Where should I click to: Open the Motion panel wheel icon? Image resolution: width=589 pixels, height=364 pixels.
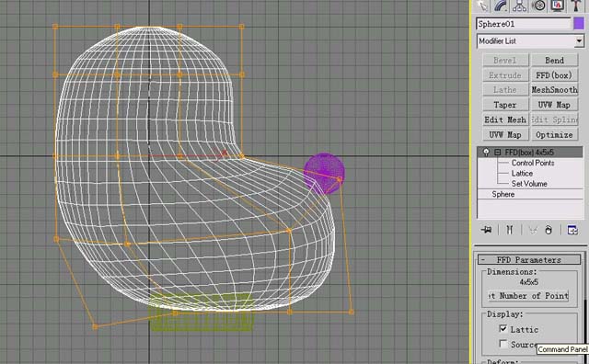click(x=539, y=6)
